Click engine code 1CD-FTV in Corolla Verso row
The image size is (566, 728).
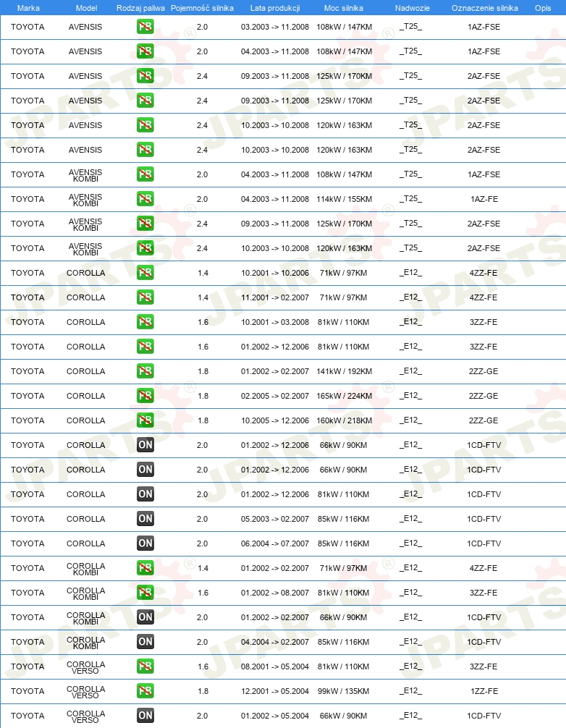[x=484, y=716]
